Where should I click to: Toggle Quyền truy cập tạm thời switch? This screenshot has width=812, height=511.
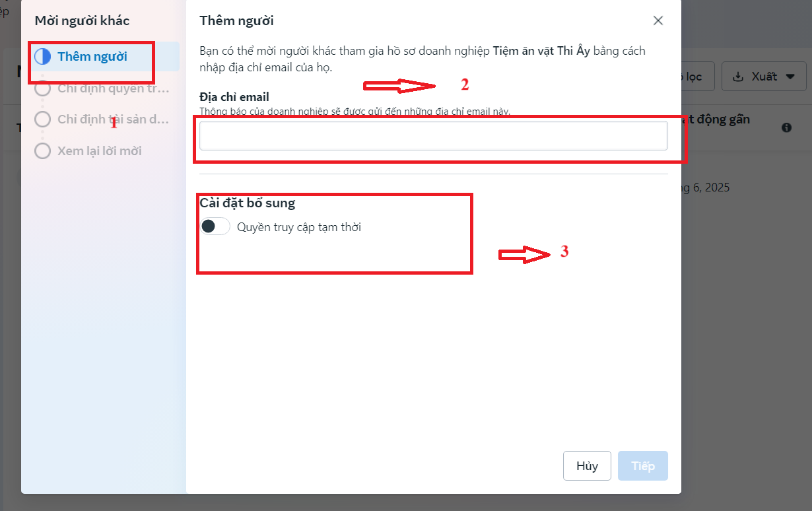215,226
